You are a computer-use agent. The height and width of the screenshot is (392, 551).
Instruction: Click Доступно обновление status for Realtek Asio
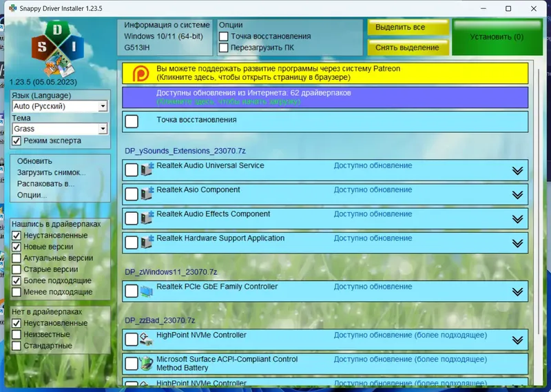[373, 190]
